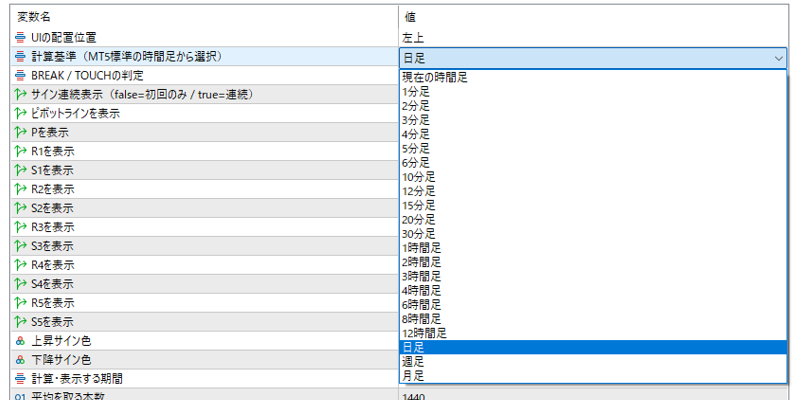The image size is (800, 400).
Task: Select 15分足 timeframe option
Action: point(593,206)
